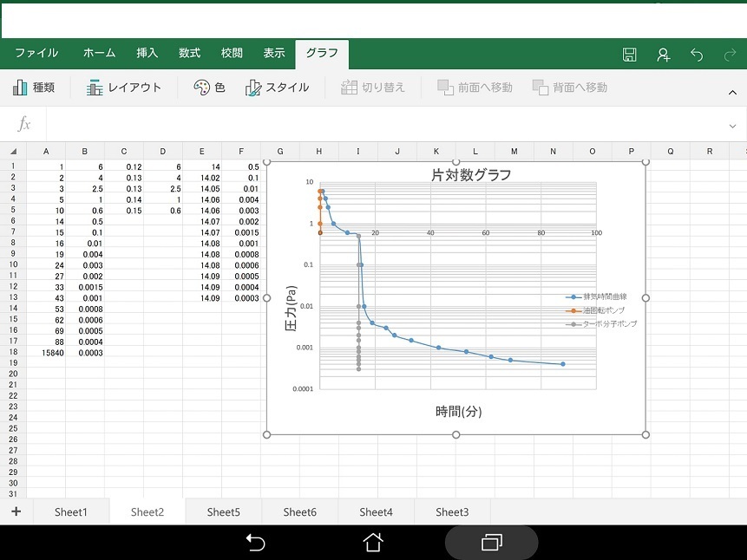The image size is (747, 560).
Task: Click the 時間(分) axis title
Action: (458, 412)
